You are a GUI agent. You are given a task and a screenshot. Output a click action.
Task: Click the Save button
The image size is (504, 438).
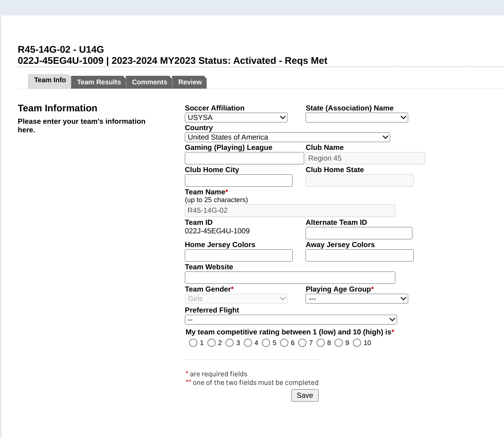click(x=305, y=395)
